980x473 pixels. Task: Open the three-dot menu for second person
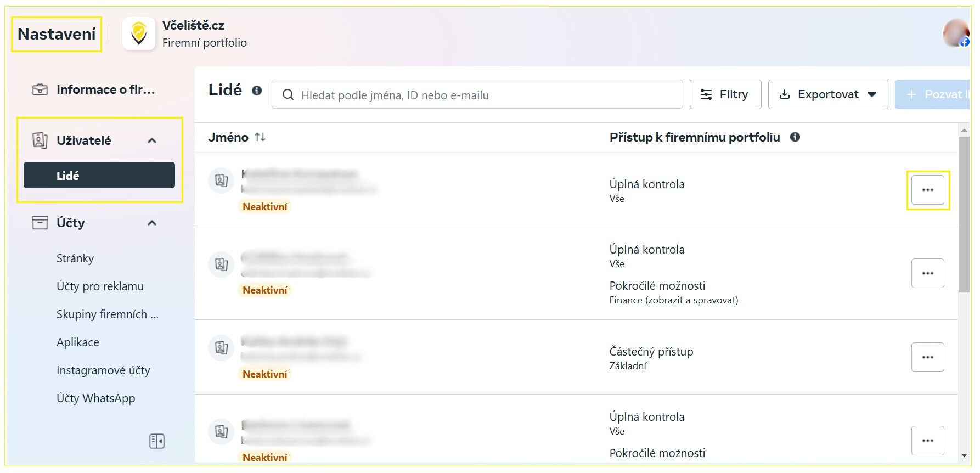[927, 273]
